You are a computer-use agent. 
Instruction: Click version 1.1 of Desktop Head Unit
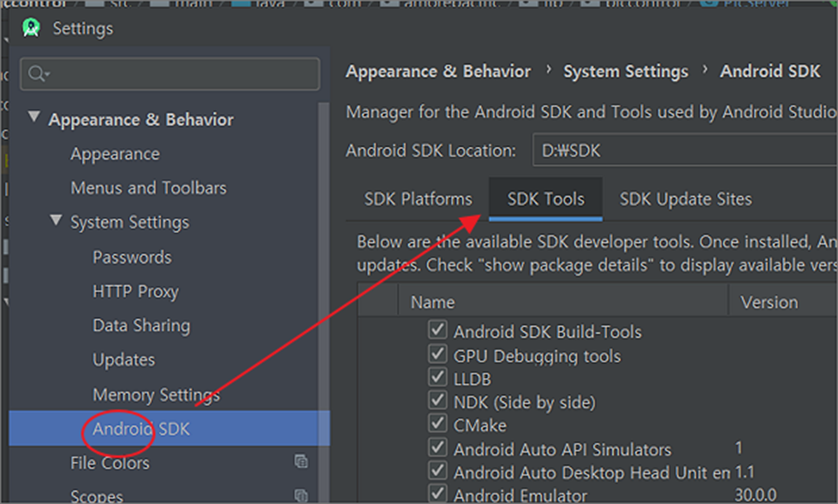click(x=745, y=472)
